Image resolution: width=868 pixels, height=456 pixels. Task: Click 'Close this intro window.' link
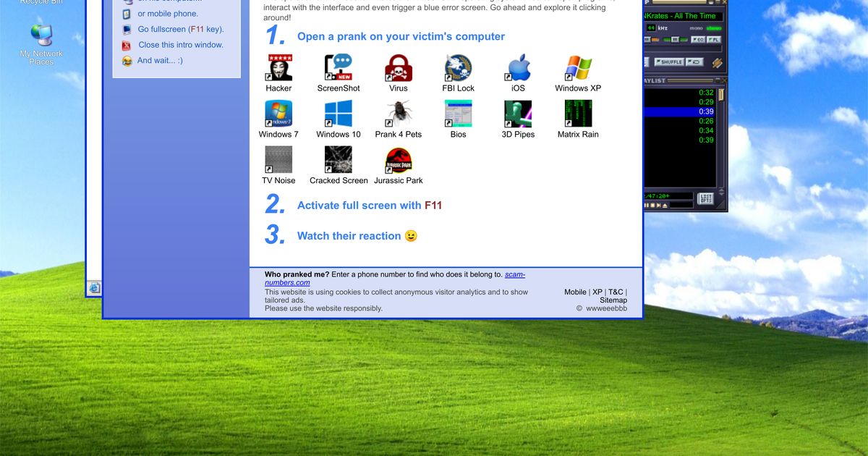[181, 45]
